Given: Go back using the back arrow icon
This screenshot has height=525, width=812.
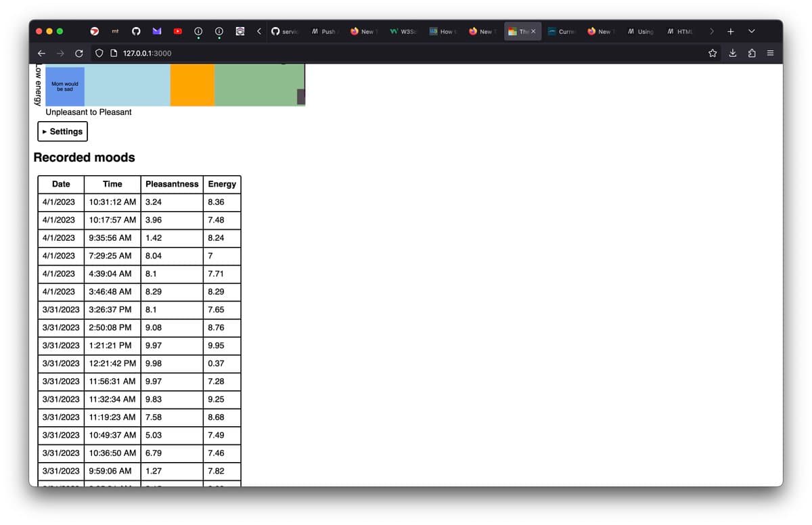Looking at the screenshot, I should click(41, 53).
